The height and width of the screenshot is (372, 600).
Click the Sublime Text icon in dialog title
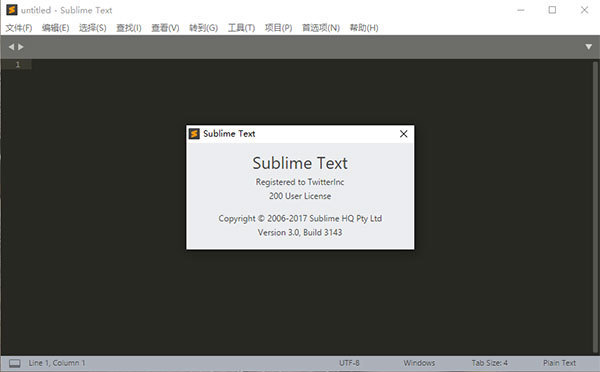pos(194,134)
